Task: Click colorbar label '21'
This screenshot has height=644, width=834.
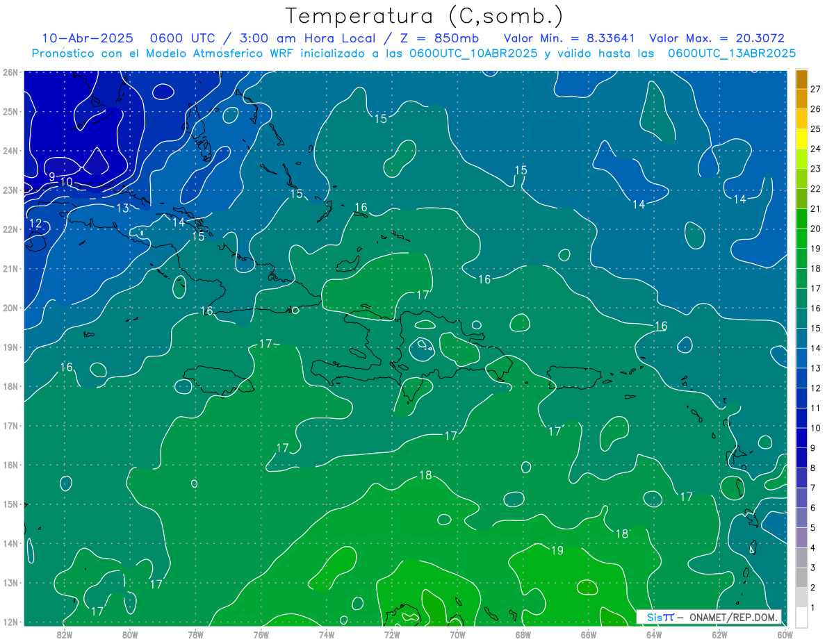Action: [x=816, y=208]
